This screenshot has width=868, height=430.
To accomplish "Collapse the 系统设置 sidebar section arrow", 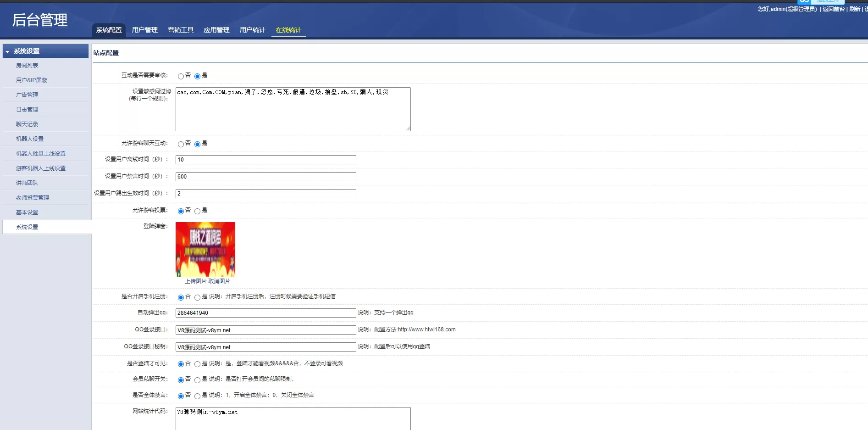I will 7,51.
